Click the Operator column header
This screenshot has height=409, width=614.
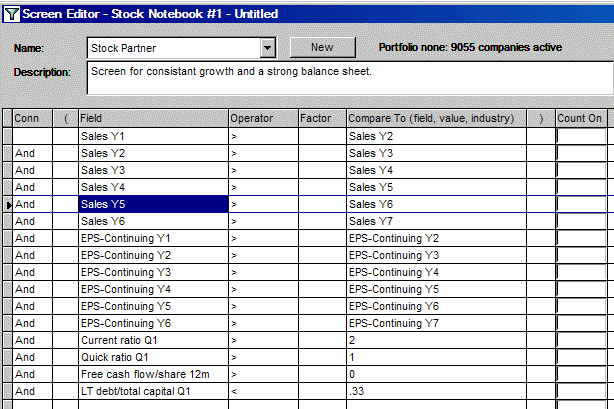(x=263, y=118)
